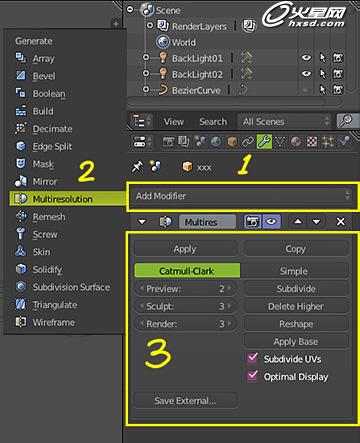The width and height of the screenshot is (360, 443).
Task: Toggle Multires modifier viewport eye button
Action: pyautogui.click(x=272, y=222)
